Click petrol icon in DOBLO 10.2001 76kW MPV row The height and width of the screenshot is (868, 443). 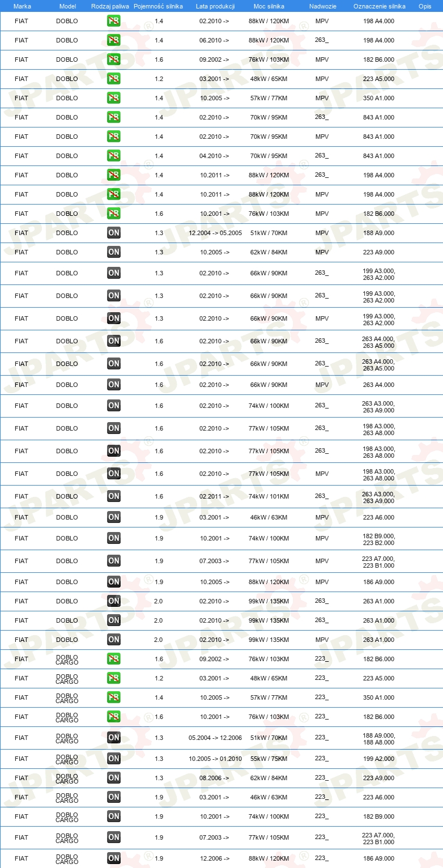(114, 214)
